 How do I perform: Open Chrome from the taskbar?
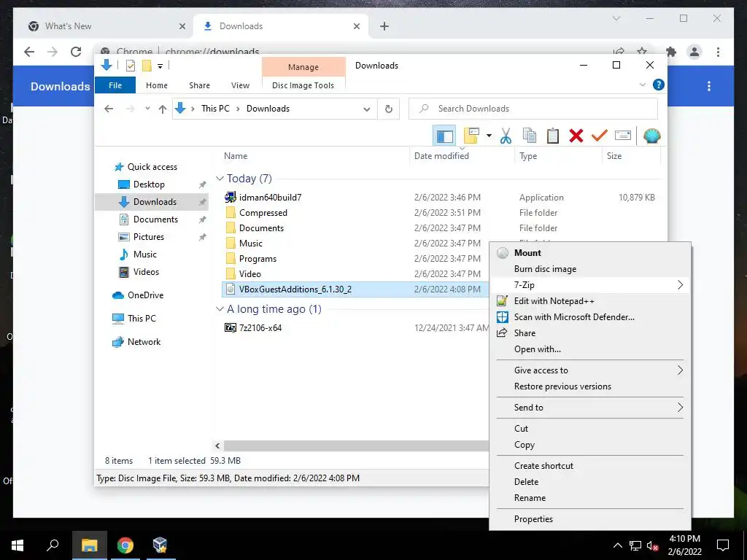coord(125,545)
